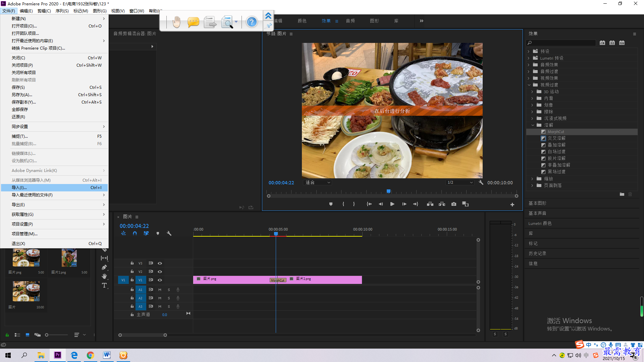Mute audio track A1
644x362 pixels.
point(160,290)
